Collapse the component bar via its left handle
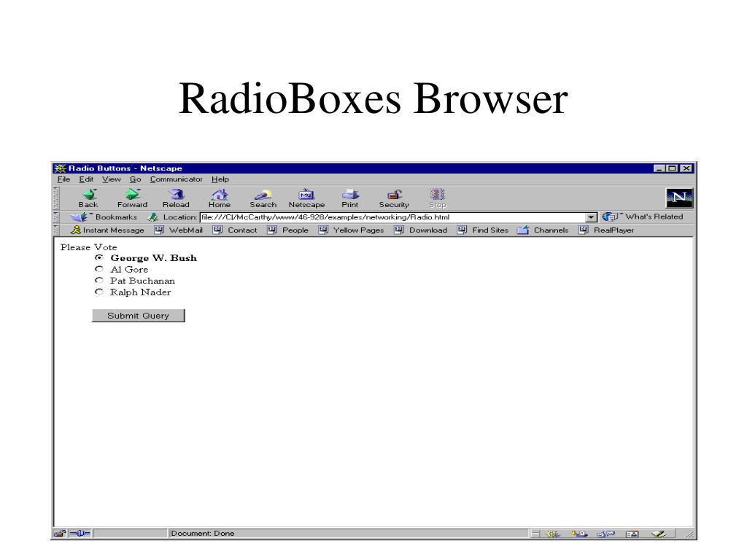 (535, 534)
